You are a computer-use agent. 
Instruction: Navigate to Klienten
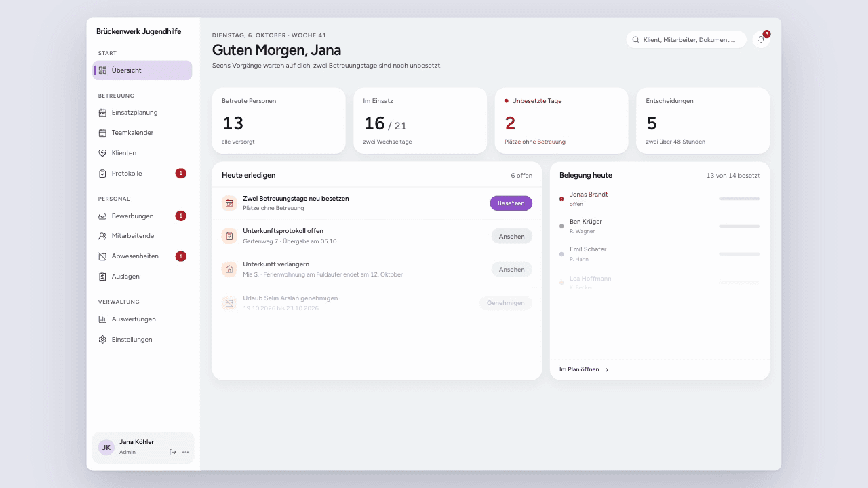(x=142, y=153)
